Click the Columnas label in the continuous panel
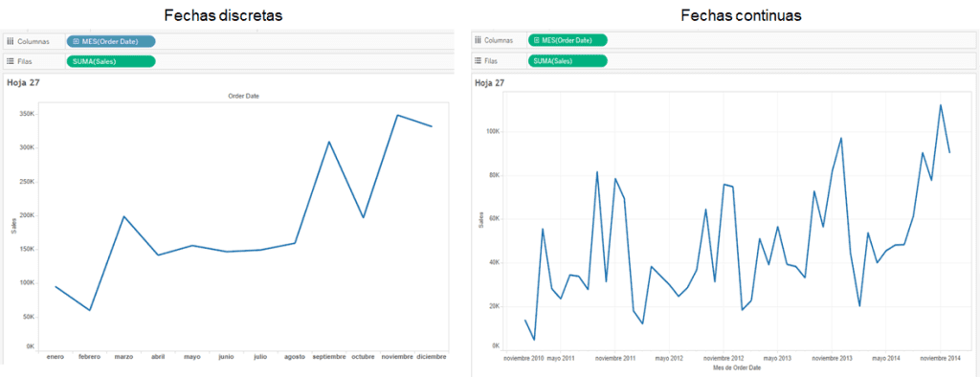This screenshot has height=377, width=980. coord(499,40)
